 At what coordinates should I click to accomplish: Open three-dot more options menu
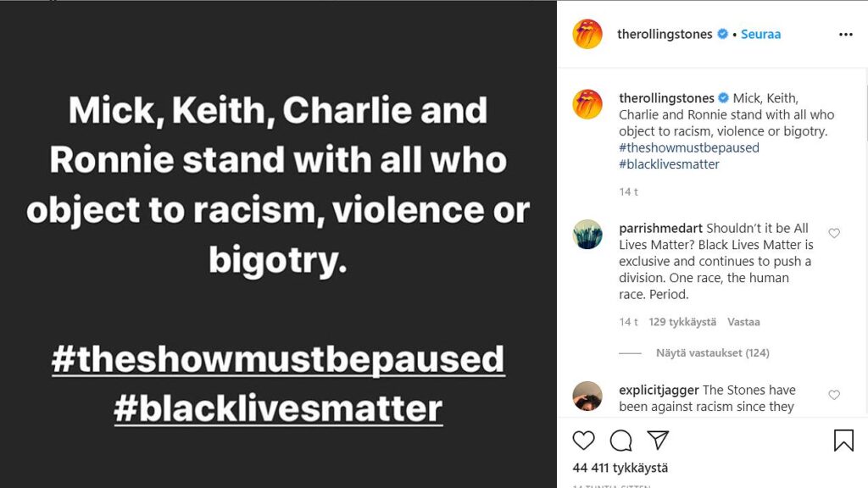tap(845, 35)
